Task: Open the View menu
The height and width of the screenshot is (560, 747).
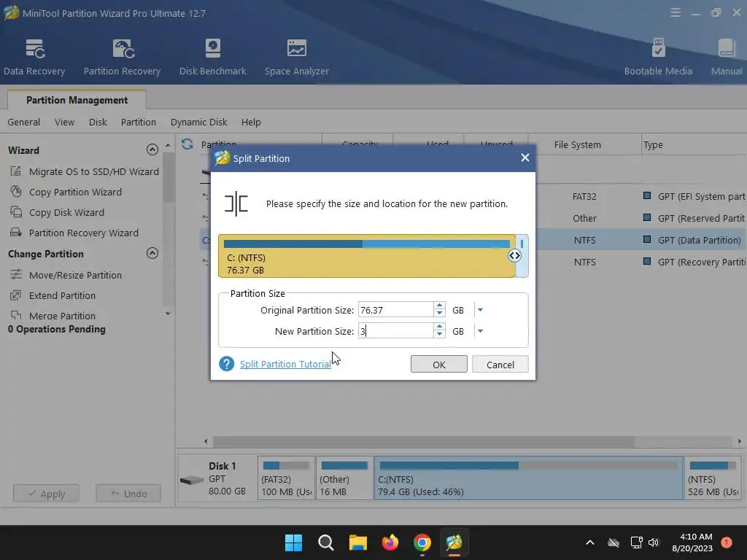Action: (x=64, y=122)
